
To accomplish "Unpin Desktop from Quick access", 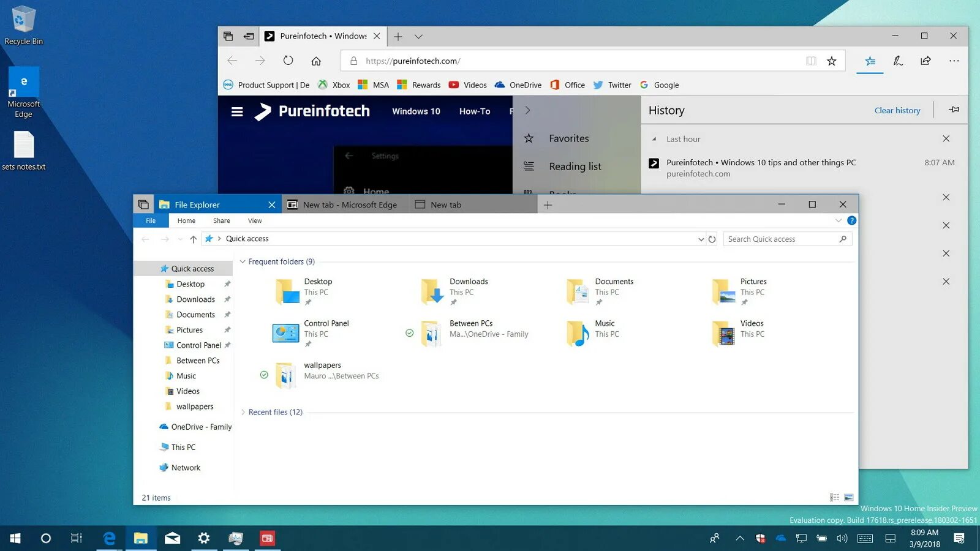I will [x=227, y=283].
